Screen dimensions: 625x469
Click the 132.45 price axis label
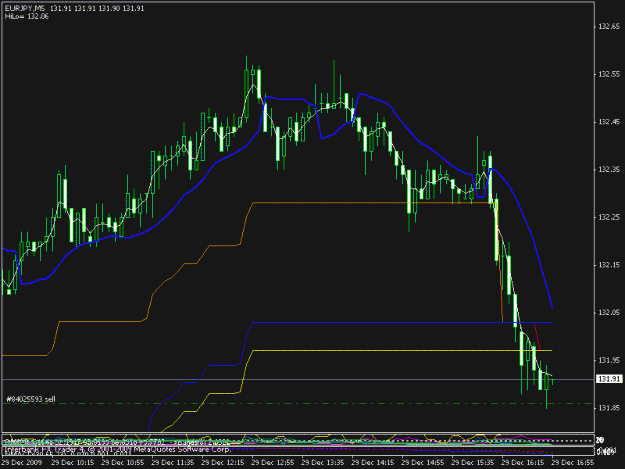tap(609, 122)
